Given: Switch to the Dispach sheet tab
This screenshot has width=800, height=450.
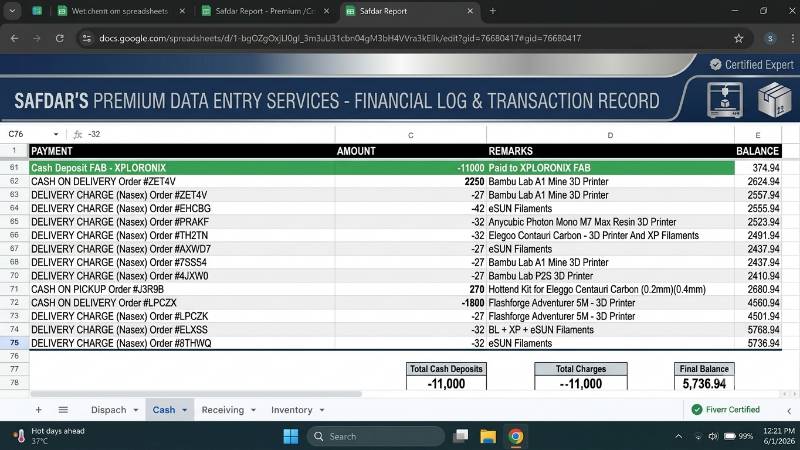Looking at the screenshot, I should (108, 410).
